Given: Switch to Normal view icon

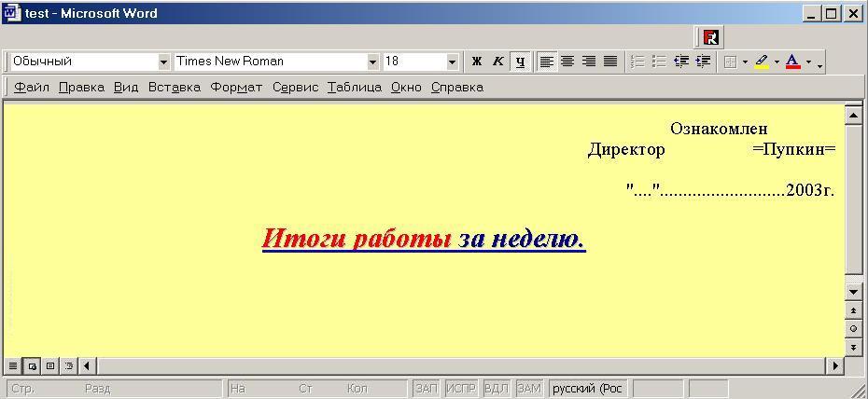Looking at the screenshot, I should click(x=13, y=365).
